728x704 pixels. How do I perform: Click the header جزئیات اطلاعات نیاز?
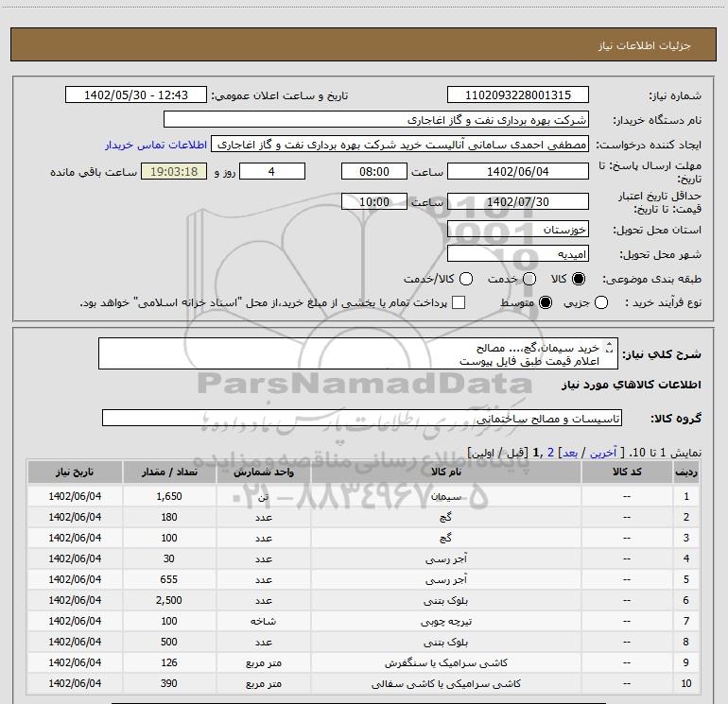[x=645, y=45]
